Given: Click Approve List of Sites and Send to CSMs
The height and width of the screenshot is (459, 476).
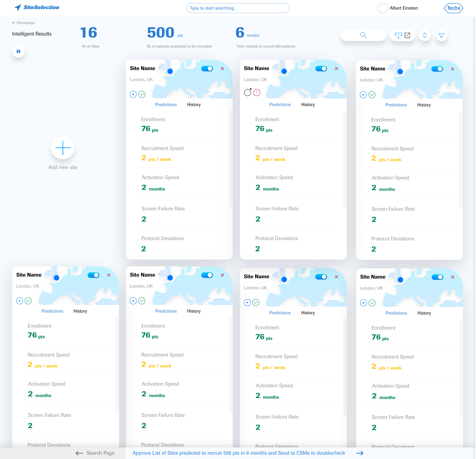Looking at the screenshot, I should tap(238, 453).
